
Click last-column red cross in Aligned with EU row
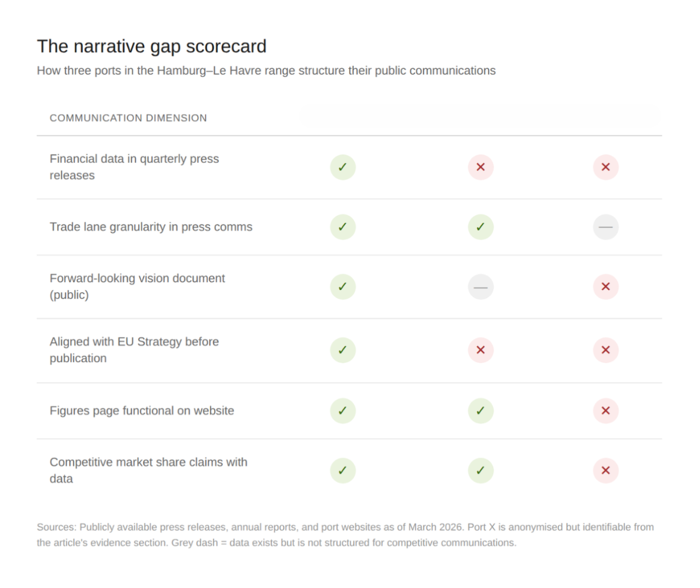click(x=605, y=350)
